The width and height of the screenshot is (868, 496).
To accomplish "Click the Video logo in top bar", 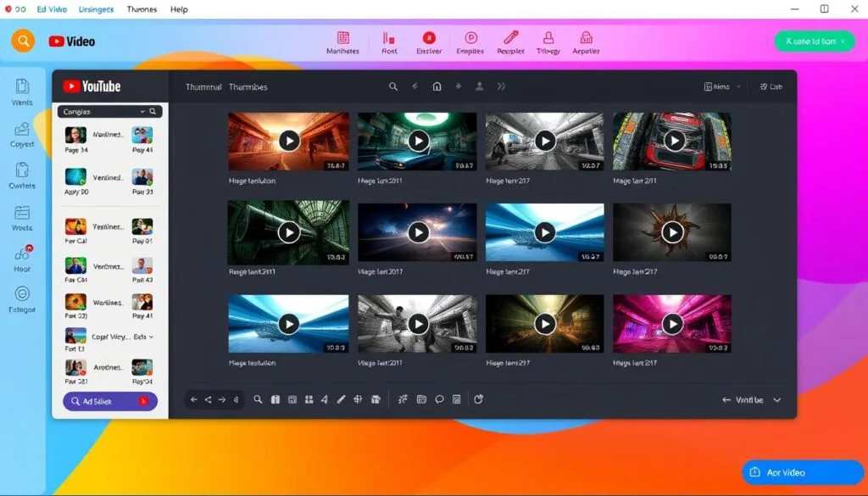I will point(72,42).
